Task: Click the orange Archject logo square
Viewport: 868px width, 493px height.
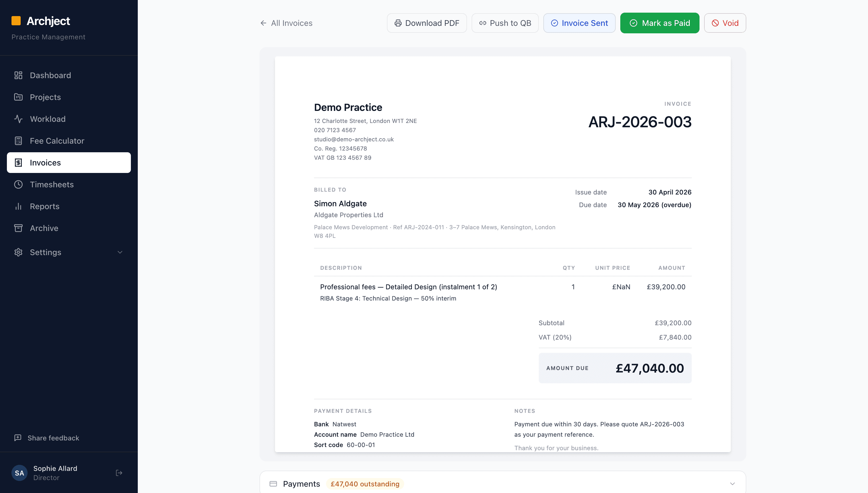Action: click(x=16, y=21)
